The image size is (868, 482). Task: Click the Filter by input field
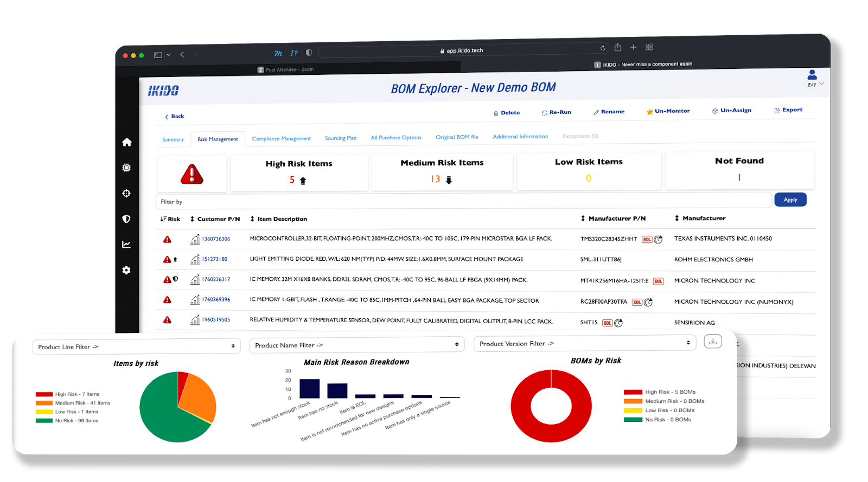coord(463,201)
